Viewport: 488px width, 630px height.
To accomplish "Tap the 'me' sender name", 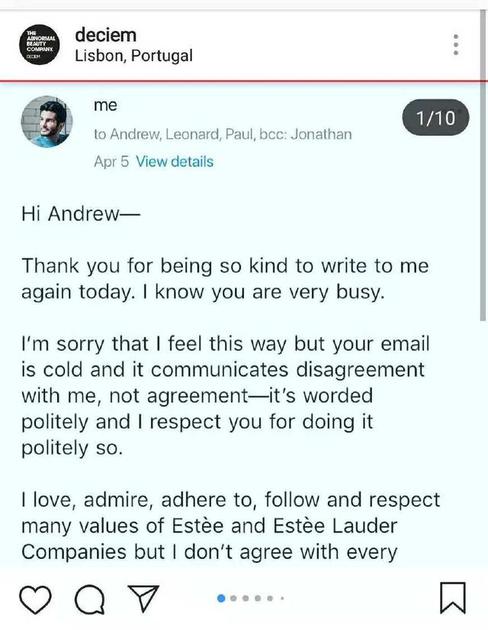I will (105, 105).
